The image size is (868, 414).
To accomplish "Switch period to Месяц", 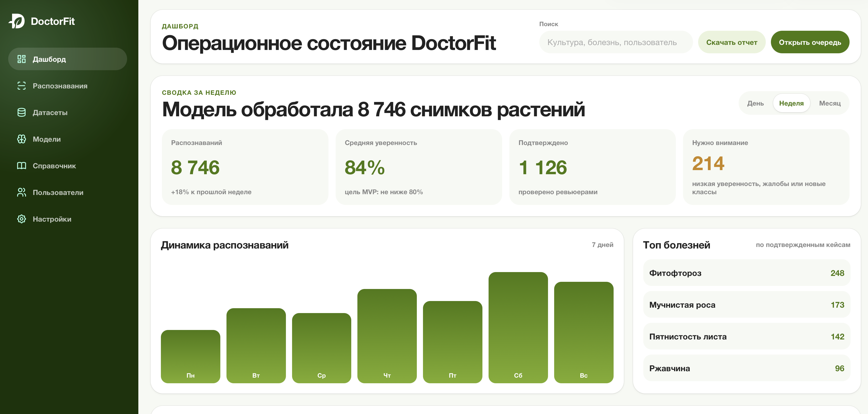I will [830, 103].
